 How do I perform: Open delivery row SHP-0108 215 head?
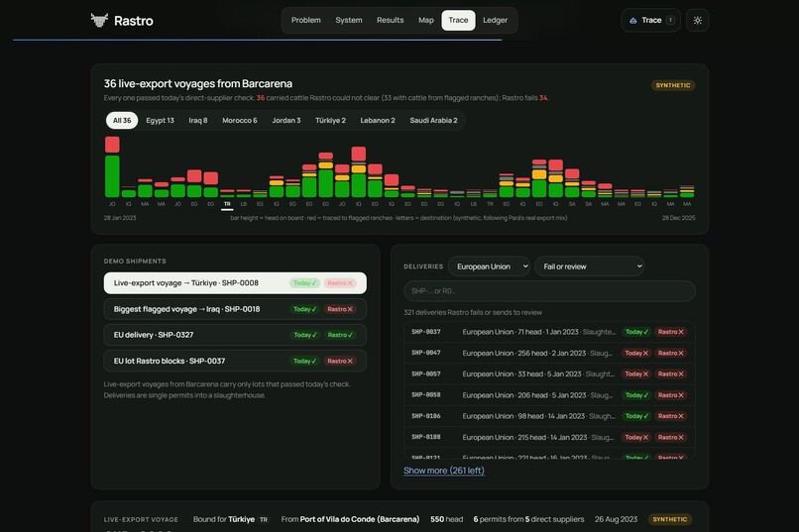pyautogui.click(x=549, y=437)
